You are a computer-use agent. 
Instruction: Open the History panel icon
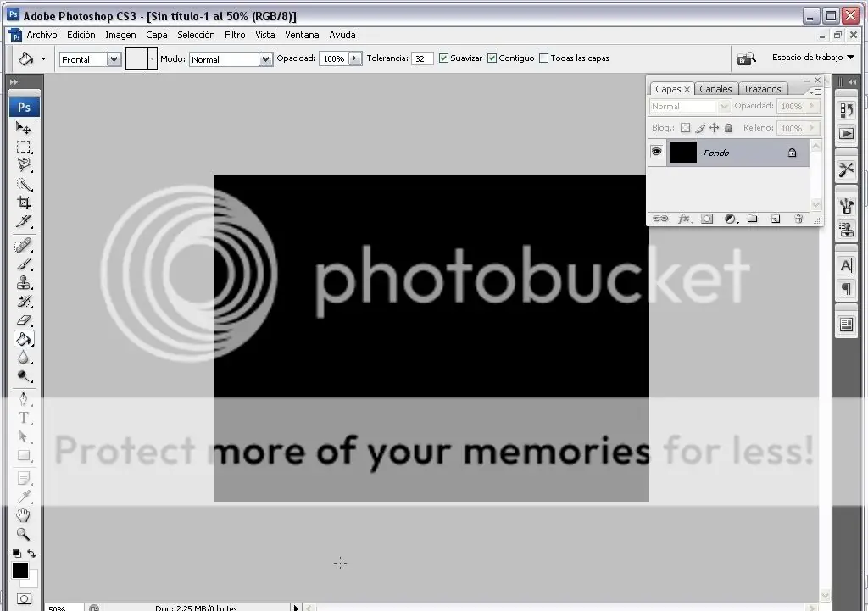coord(847,110)
